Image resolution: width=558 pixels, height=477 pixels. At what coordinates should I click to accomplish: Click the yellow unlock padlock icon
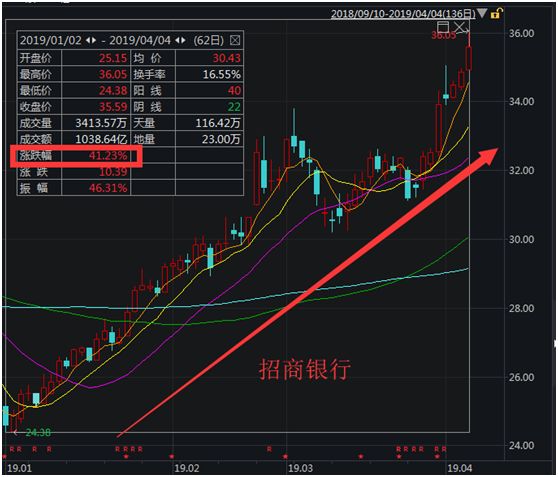coord(496,14)
